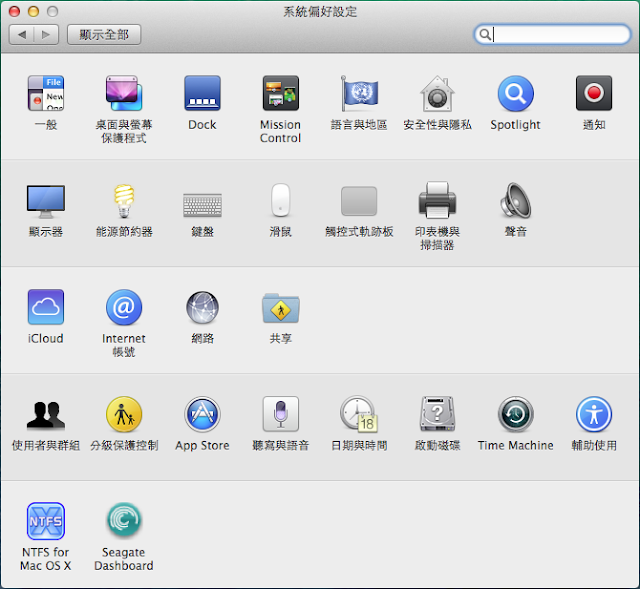Open 顯示器 display preferences
This screenshot has height=589, width=640.
(46, 201)
